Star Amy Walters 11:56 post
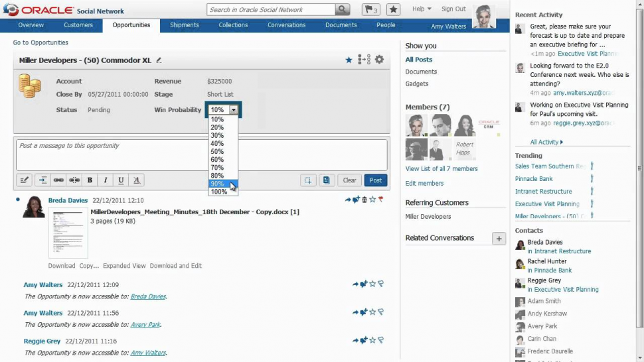 tap(372, 312)
